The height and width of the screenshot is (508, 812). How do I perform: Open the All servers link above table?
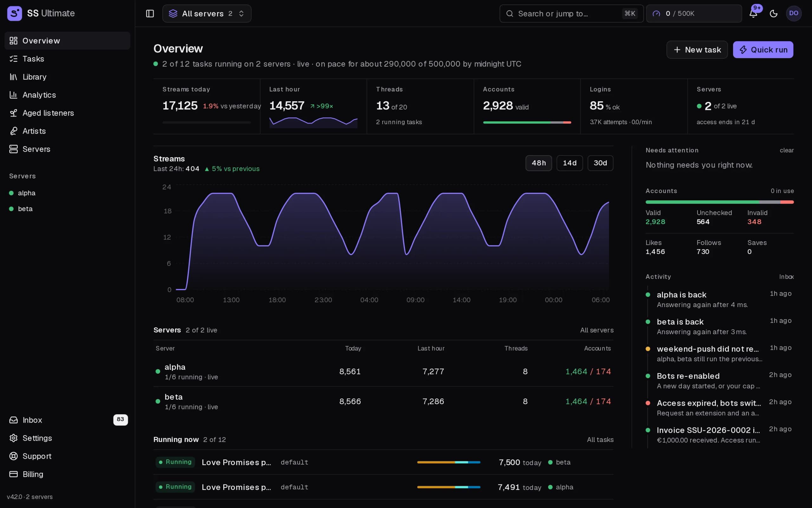pos(597,330)
